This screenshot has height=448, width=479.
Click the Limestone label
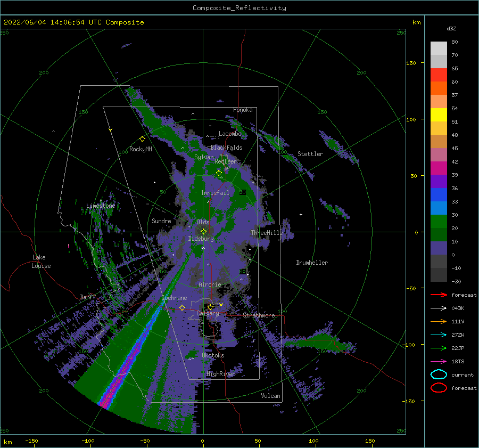tap(101, 206)
